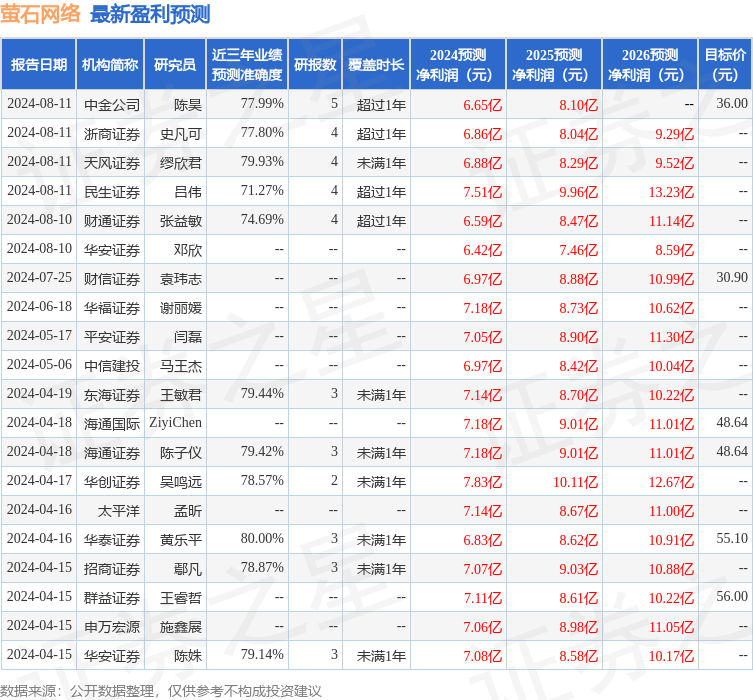The height and width of the screenshot is (700, 753).
Task: Click the 中金公司 institution cell
Action: [112, 105]
